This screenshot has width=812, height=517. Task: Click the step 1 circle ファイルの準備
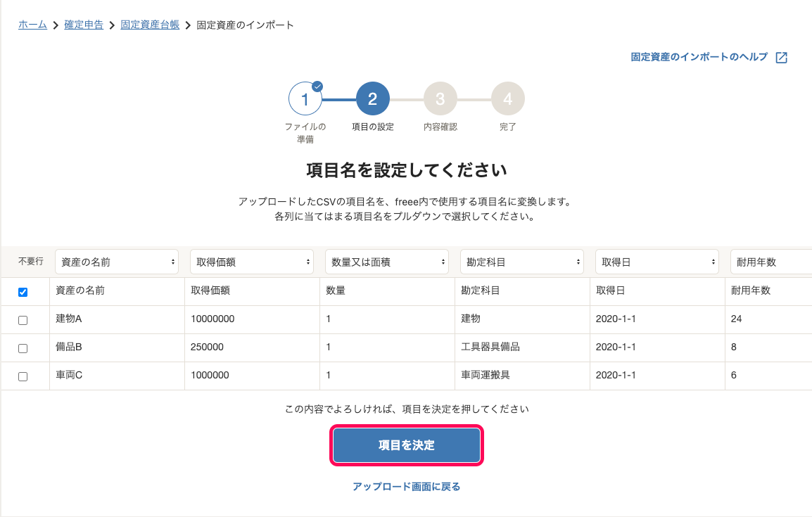(305, 98)
